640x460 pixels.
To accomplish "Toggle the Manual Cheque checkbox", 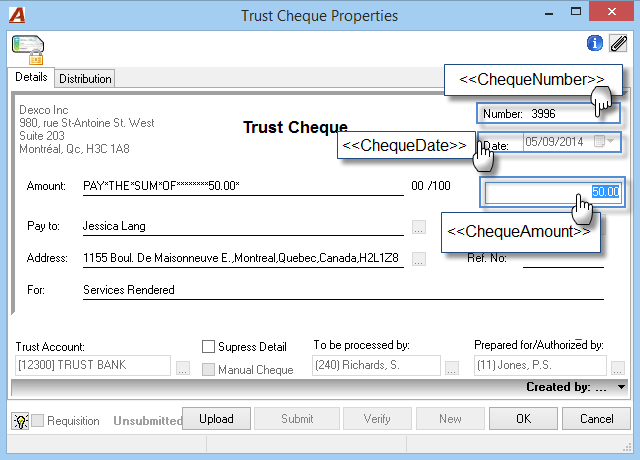I will (x=208, y=369).
